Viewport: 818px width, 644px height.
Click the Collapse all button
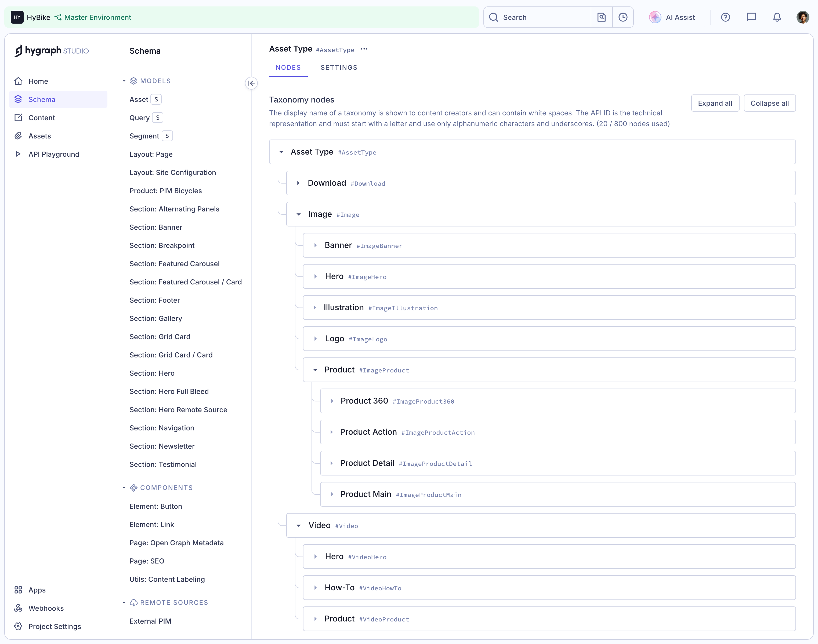(769, 103)
